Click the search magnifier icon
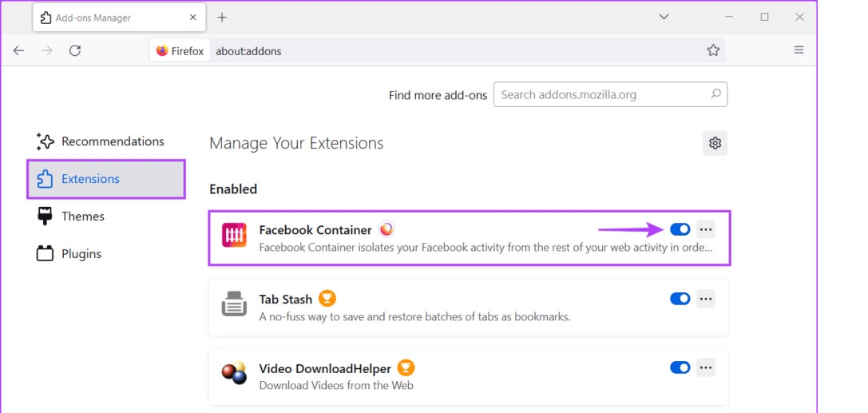 click(715, 94)
